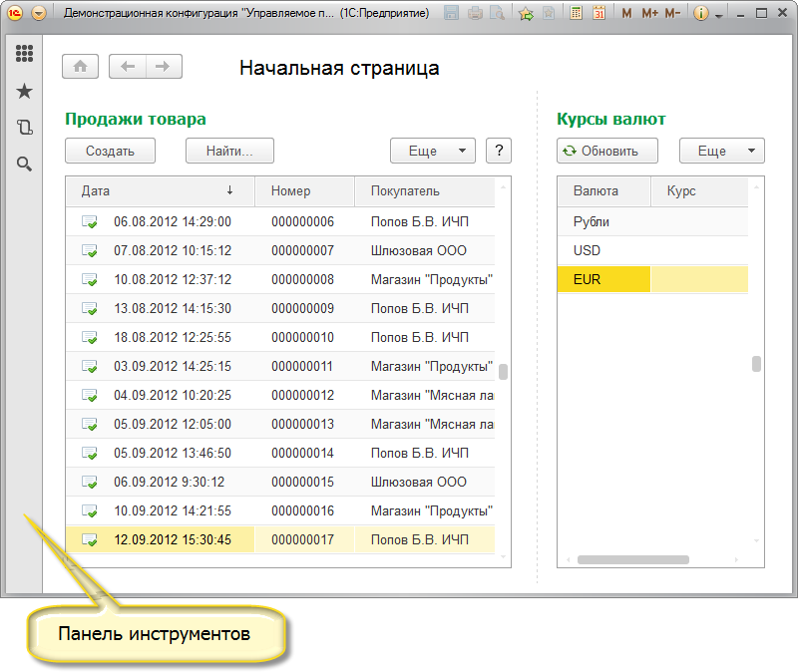This screenshot has width=798, height=672.
Task: Open the calendar icon in the title bar
Action: (x=597, y=12)
